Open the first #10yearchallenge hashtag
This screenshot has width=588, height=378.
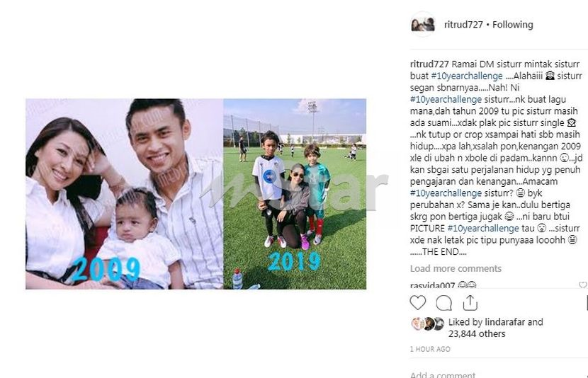point(467,76)
